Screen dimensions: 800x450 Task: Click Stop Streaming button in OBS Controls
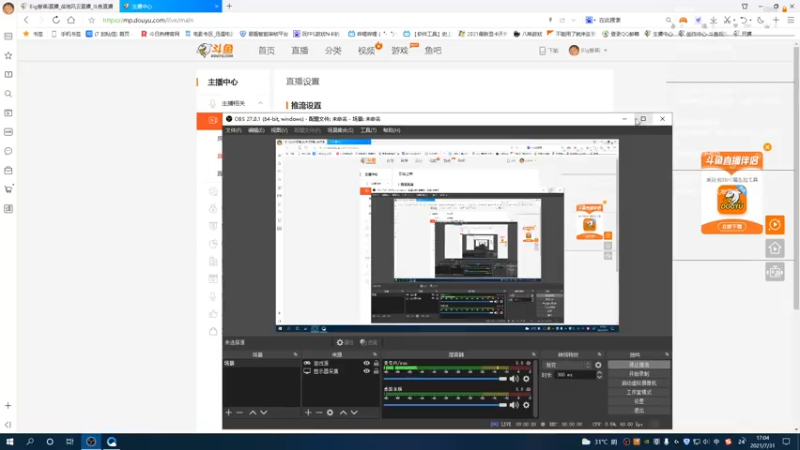click(639, 365)
